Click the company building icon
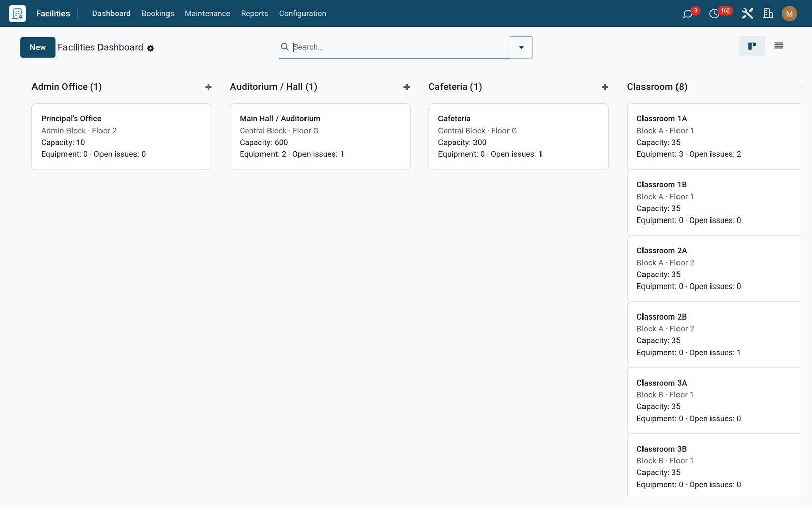Screen dimensions: 812x508 (x=768, y=13)
